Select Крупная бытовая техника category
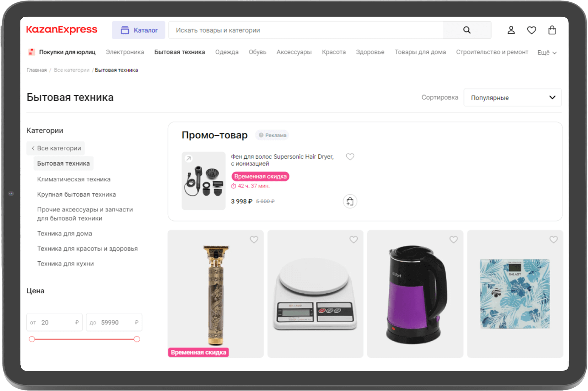588x391 pixels. pos(77,194)
